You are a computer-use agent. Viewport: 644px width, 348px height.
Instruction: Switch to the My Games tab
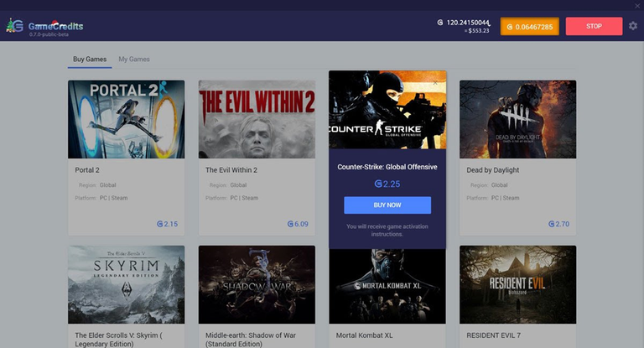pyautogui.click(x=134, y=60)
